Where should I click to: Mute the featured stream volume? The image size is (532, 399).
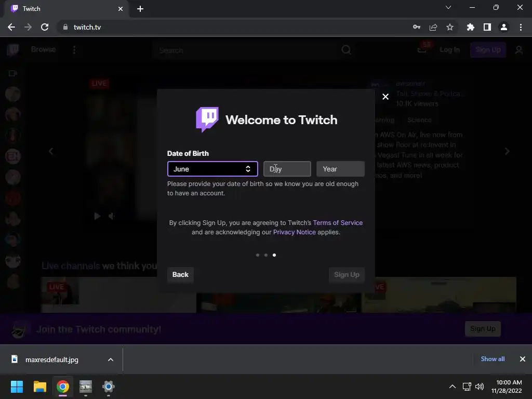112,216
